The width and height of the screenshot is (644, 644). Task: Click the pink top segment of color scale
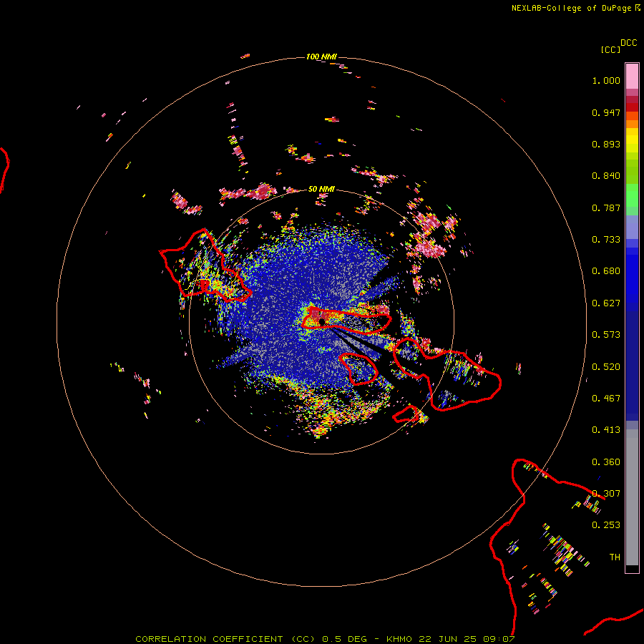632,76
